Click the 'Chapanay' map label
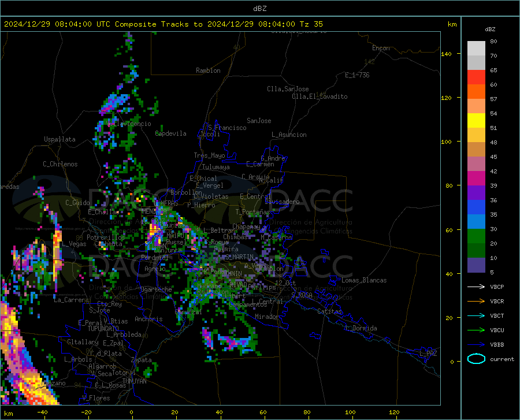 tap(246, 226)
